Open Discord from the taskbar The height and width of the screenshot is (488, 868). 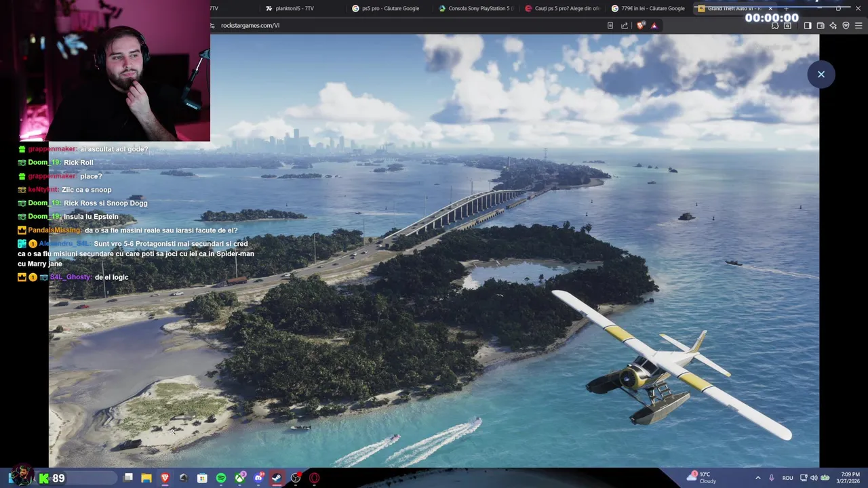coord(258,478)
